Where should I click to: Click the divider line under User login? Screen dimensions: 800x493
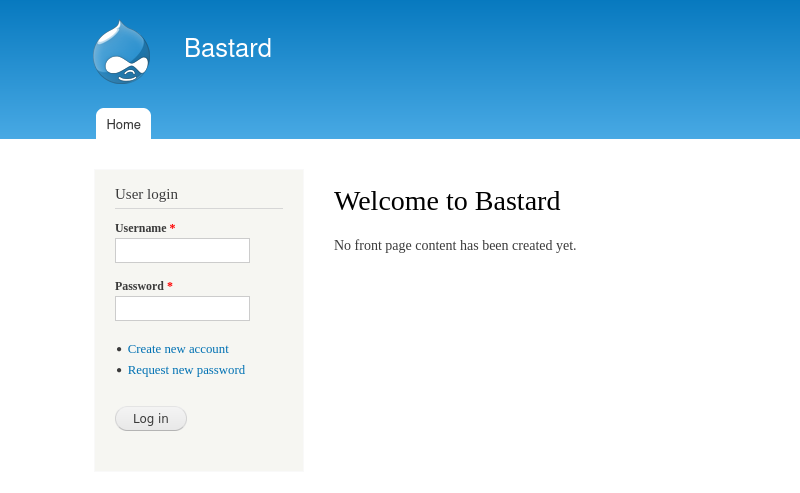pos(198,208)
